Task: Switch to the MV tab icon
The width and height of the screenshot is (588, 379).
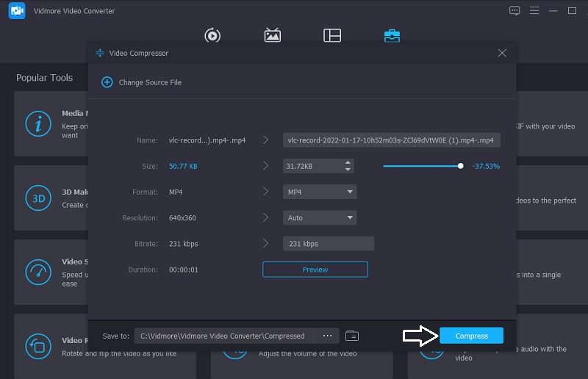Action: click(272, 35)
